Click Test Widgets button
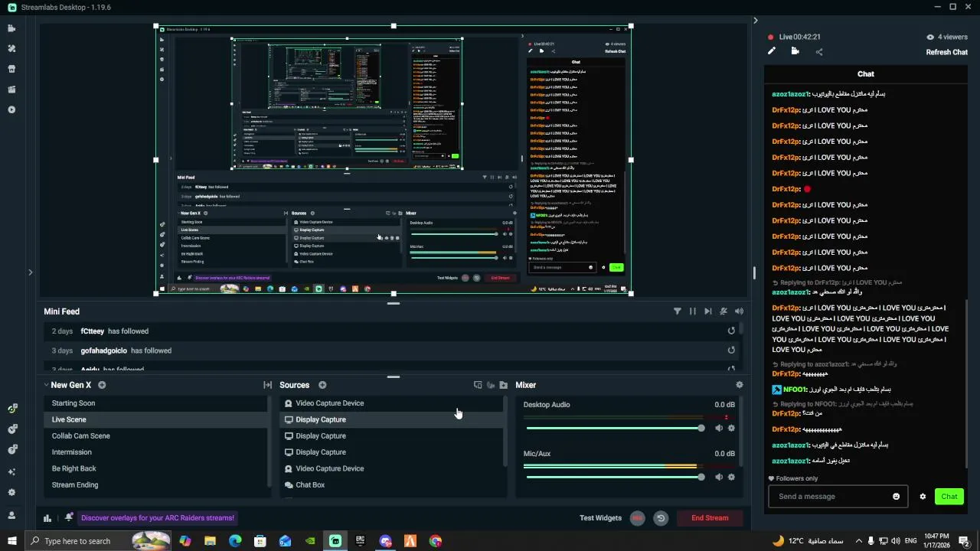Screen dimensions: 980x551 (x=600, y=518)
